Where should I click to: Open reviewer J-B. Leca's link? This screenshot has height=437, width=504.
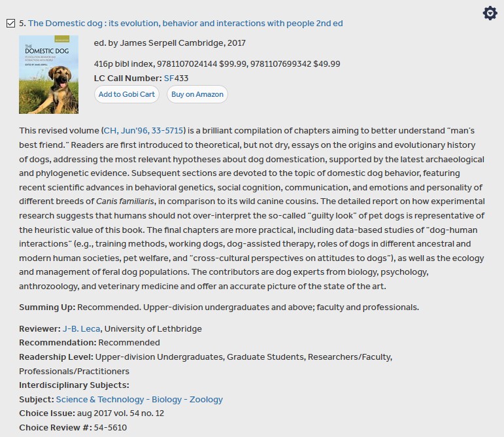click(x=81, y=328)
